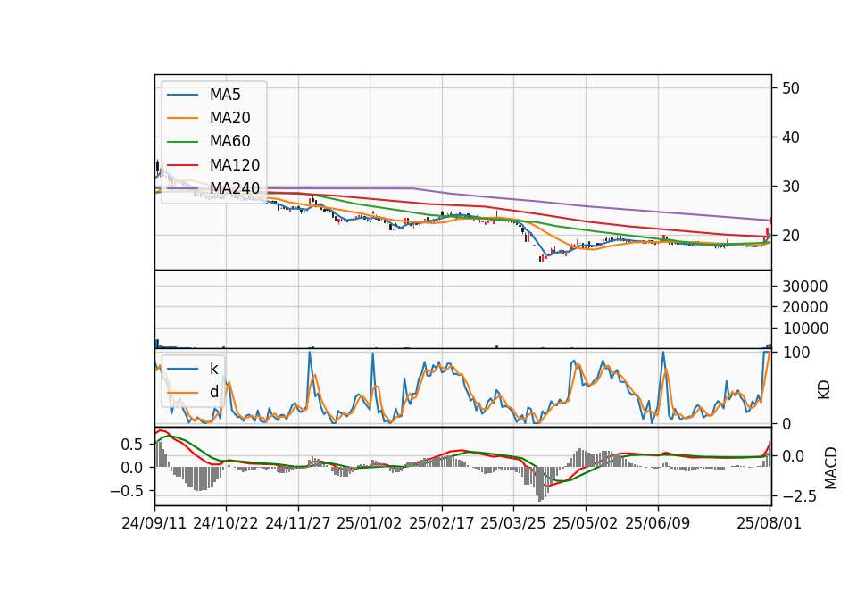Click the KD vertical axis title
Image resolution: width=857 pixels, height=616 pixels.
click(x=824, y=389)
